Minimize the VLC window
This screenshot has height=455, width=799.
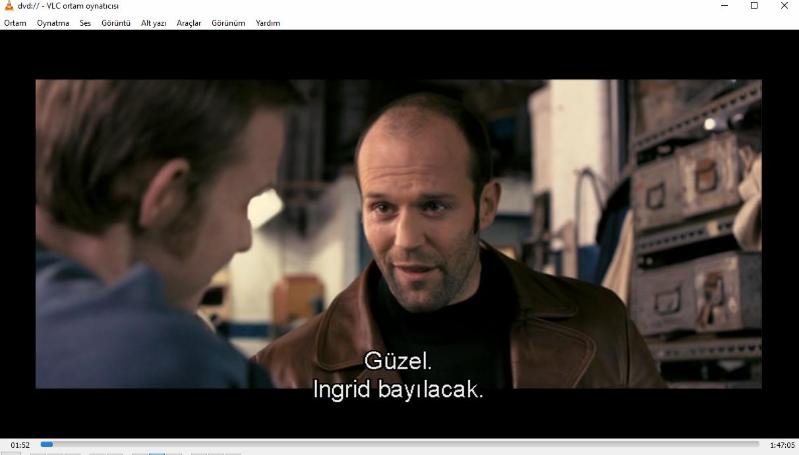[724, 6]
